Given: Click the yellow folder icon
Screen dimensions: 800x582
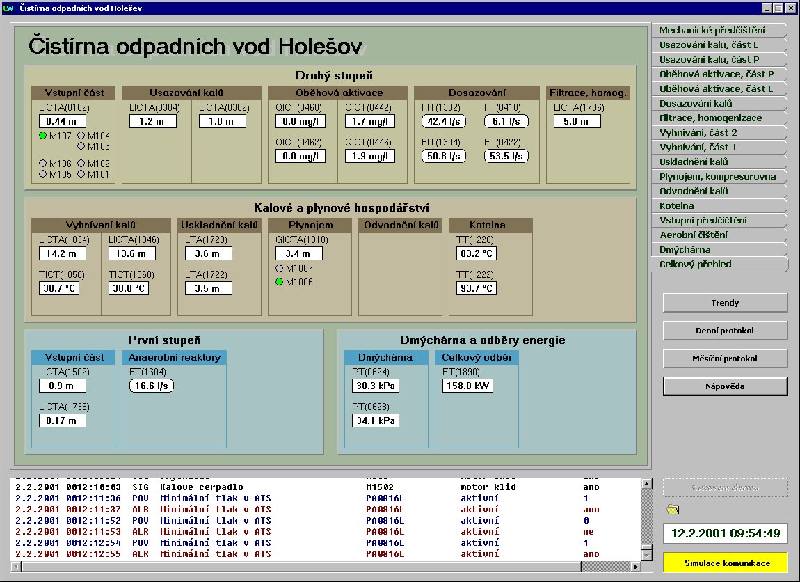Looking at the screenshot, I should point(672,511).
